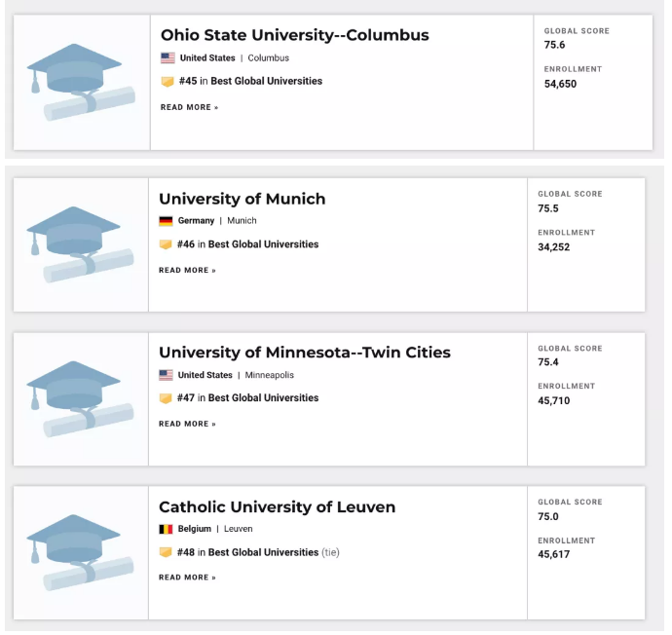This screenshot has height=635, width=672.
Task: Click University of Minnesota graduation cap image
Action: (81, 398)
